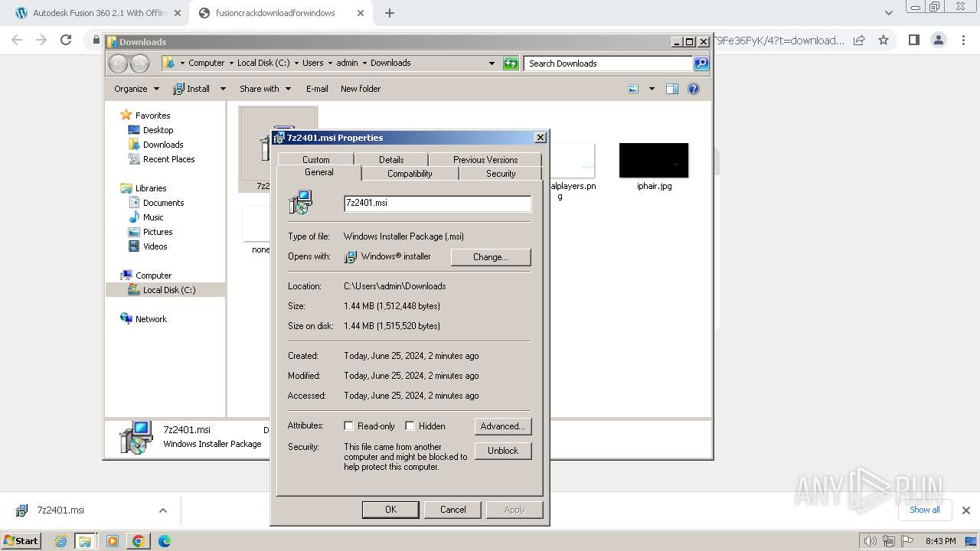Click the Change... button for Opens with
Viewport: 980px width, 551px height.
491,257
